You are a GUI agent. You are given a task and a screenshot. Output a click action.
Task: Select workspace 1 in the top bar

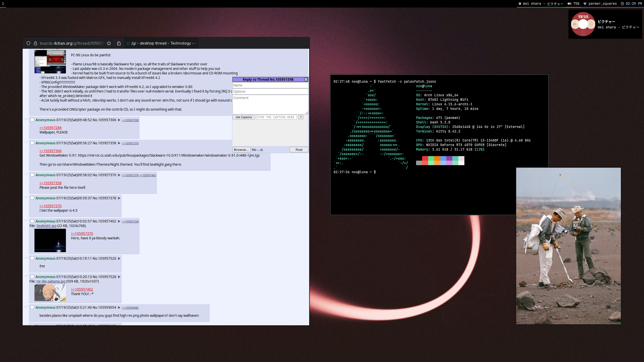3,4
